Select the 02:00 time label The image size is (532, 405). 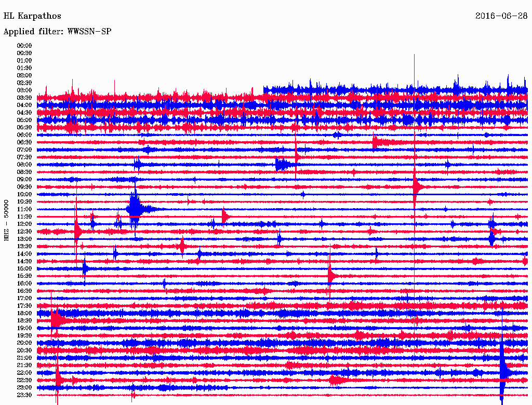pyautogui.click(x=24, y=75)
